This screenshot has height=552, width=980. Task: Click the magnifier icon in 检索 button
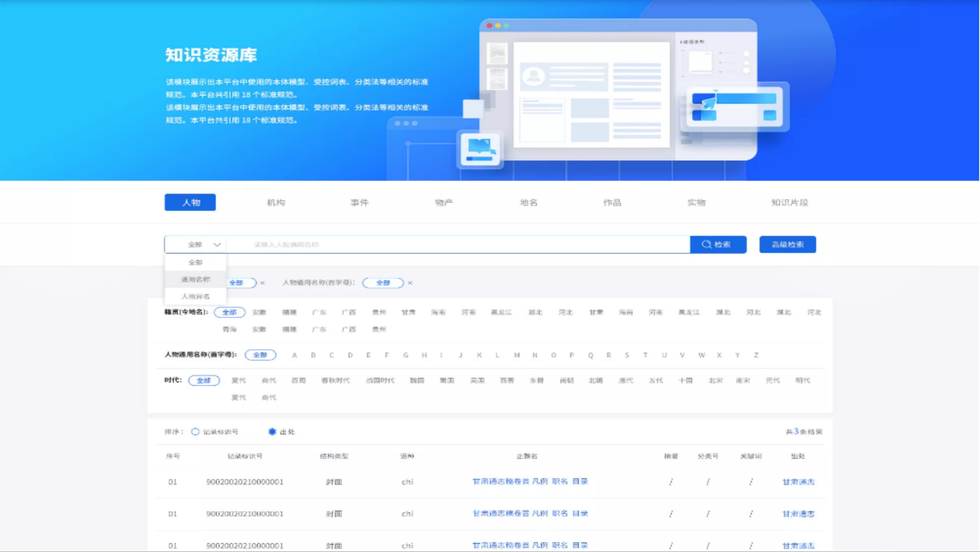click(706, 244)
